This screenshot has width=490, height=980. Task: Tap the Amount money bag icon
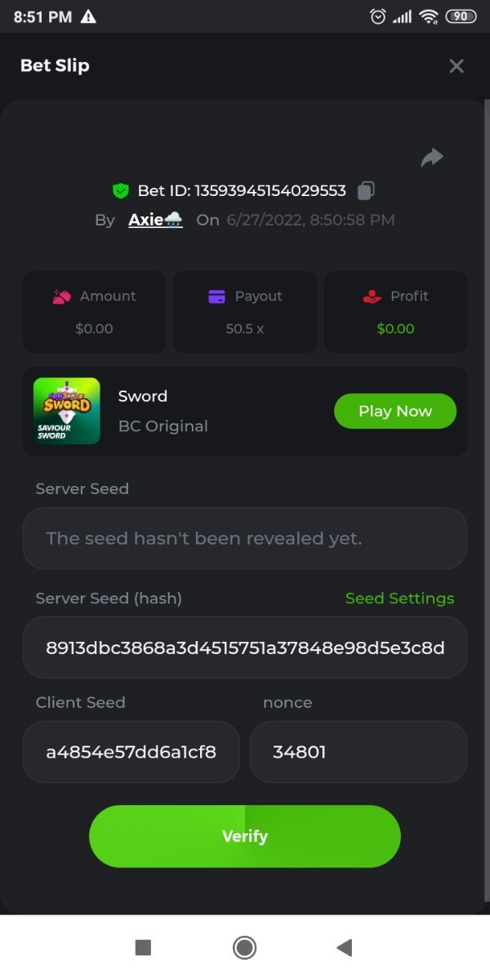62,296
